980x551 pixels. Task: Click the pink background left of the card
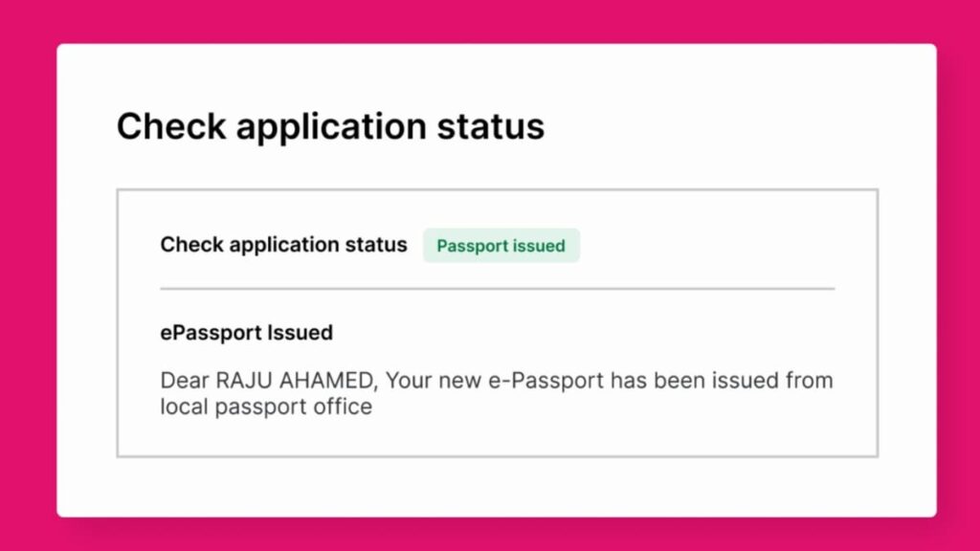click(x=28, y=277)
